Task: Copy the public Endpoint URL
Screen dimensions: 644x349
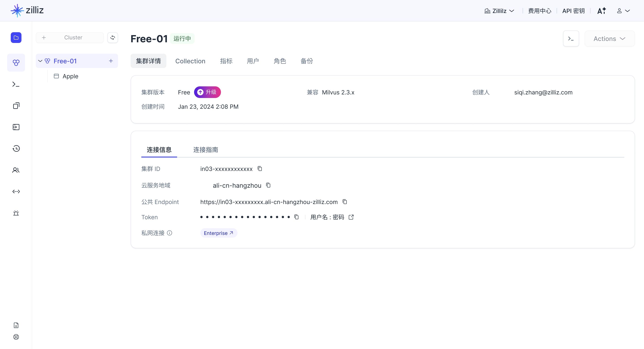Action: point(345,202)
